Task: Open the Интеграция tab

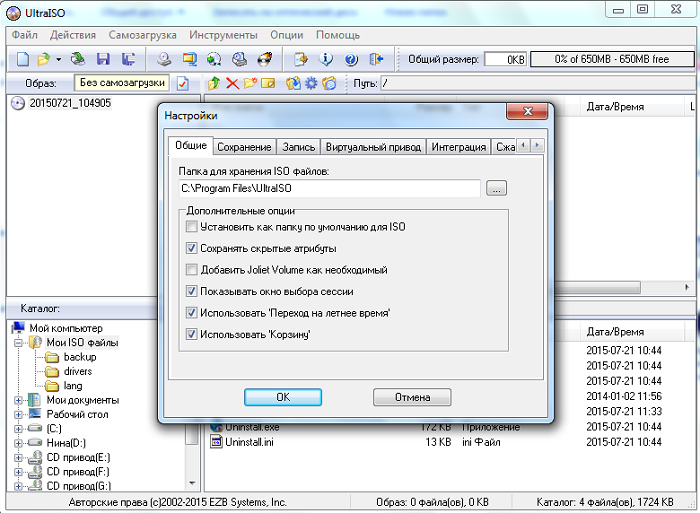Action: (x=458, y=147)
